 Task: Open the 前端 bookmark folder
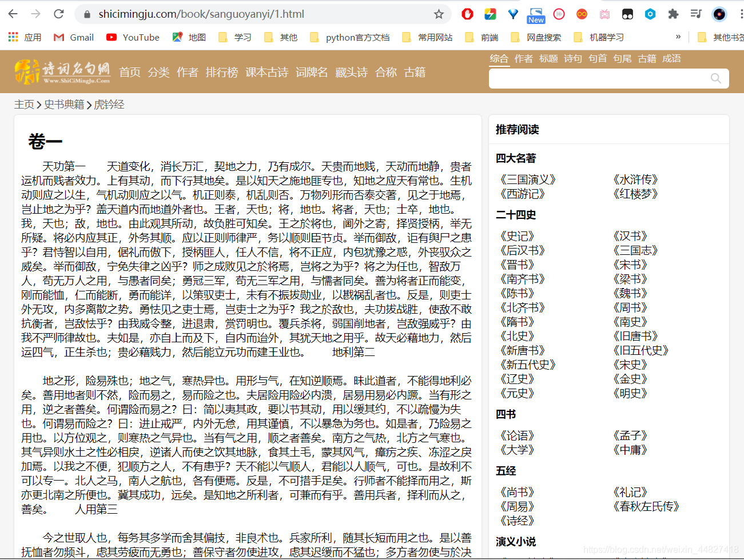coord(482,37)
